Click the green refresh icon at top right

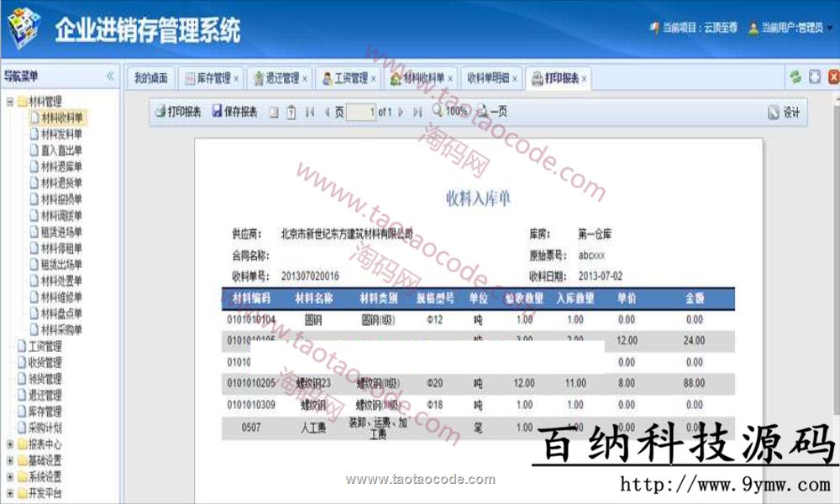[795, 77]
